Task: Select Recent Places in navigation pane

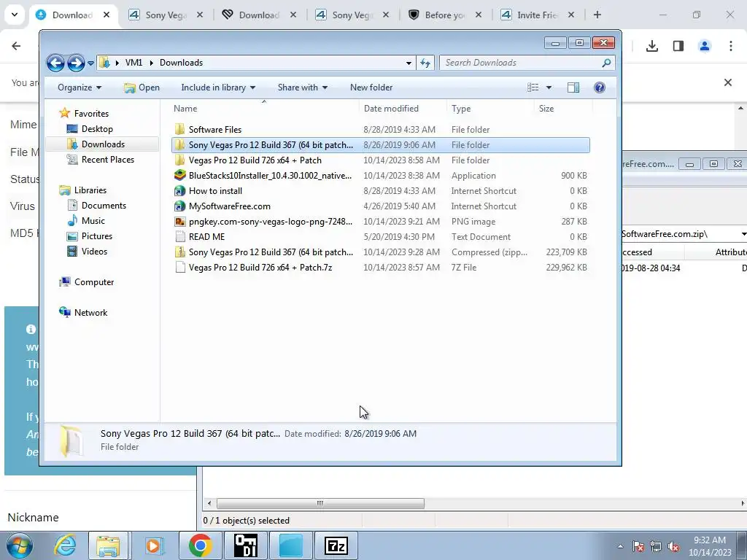Action: pos(108,160)
